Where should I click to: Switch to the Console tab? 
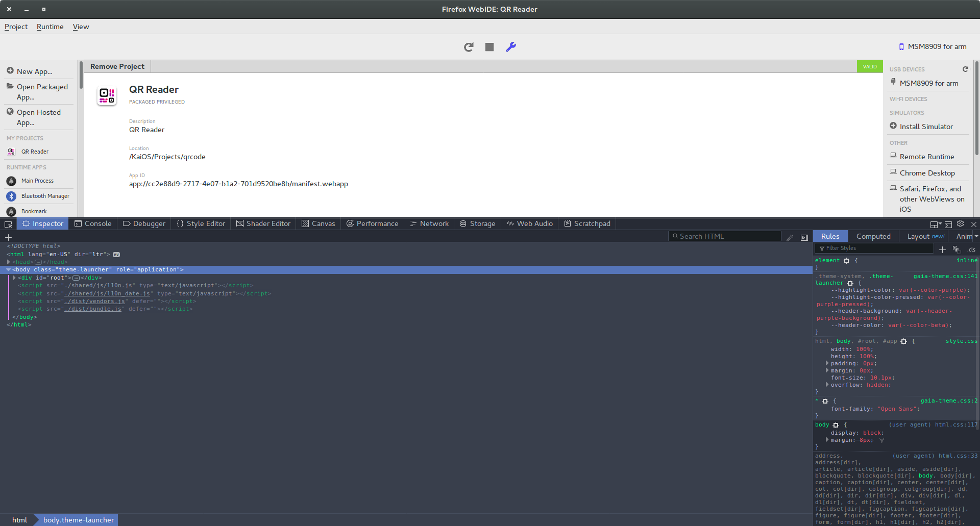pos(93,224)
